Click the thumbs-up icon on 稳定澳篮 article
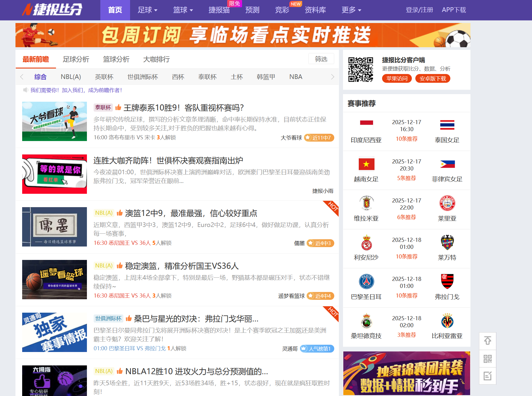Screen dimensions: 532x396 pos(120,266)
